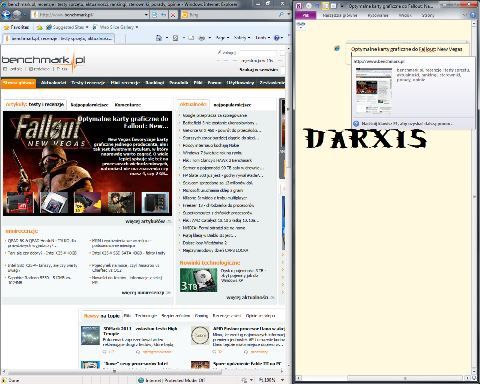
Task: Switch to najpopularniejsze tab beside artykuły
Action: click(x=89, y=105)
